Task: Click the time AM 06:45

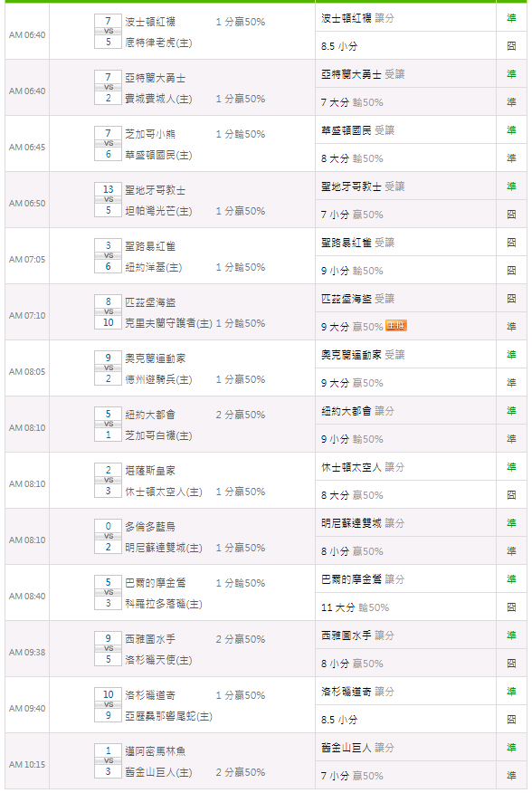Action: [27, 148]
